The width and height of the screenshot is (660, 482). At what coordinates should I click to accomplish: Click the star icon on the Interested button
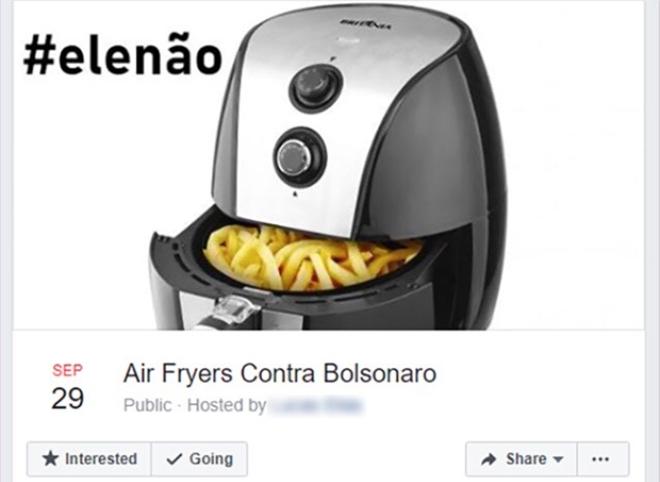click(51, 458)
